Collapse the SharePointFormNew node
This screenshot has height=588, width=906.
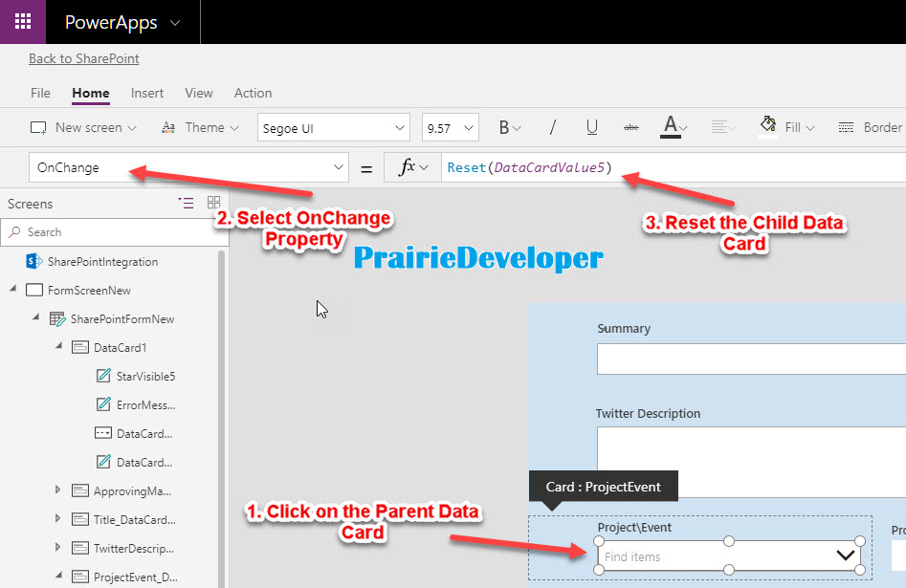[35, 316]
